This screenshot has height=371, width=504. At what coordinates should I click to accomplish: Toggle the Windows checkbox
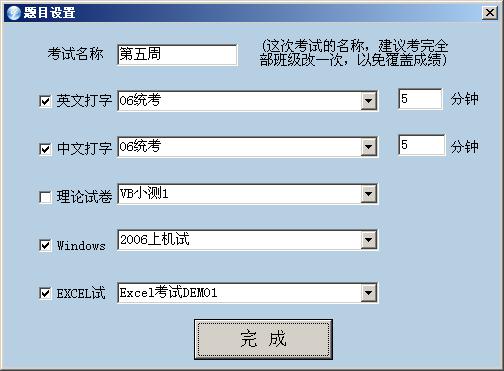tap(45, 246)
